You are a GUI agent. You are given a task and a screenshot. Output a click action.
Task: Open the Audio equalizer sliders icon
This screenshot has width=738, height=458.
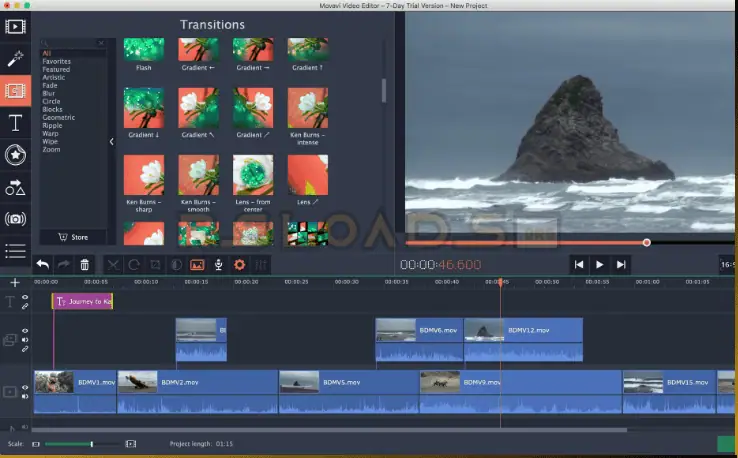coord(261,265)
